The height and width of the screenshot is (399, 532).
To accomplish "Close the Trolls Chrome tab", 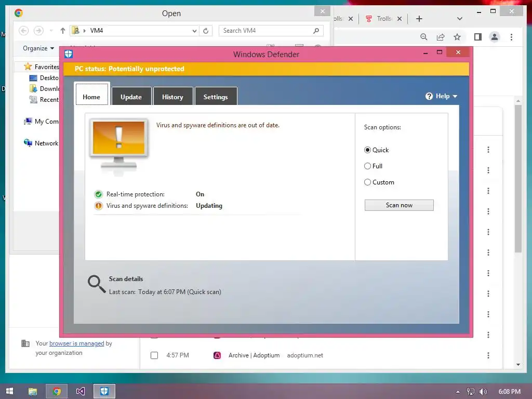I will pyautogui.click(x=400, y=19).
